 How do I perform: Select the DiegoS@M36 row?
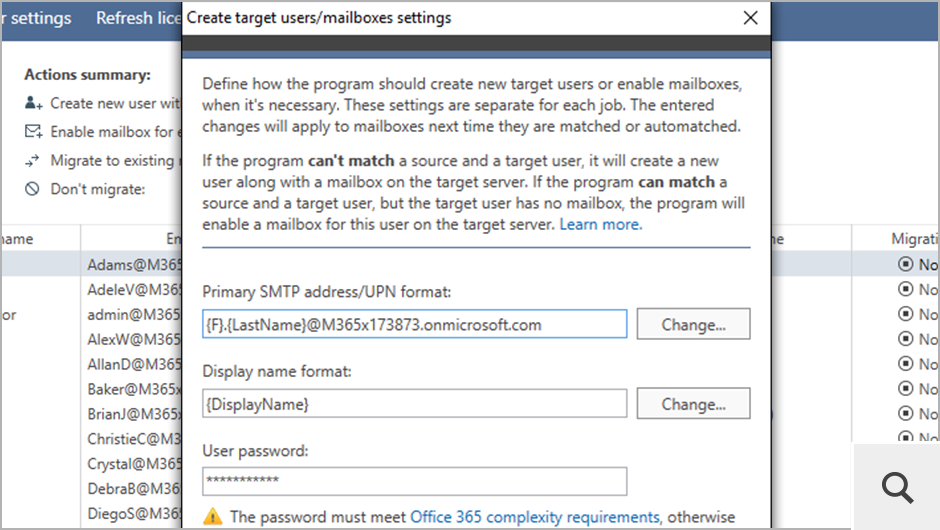pyautogui.click(x=134, y=513)
